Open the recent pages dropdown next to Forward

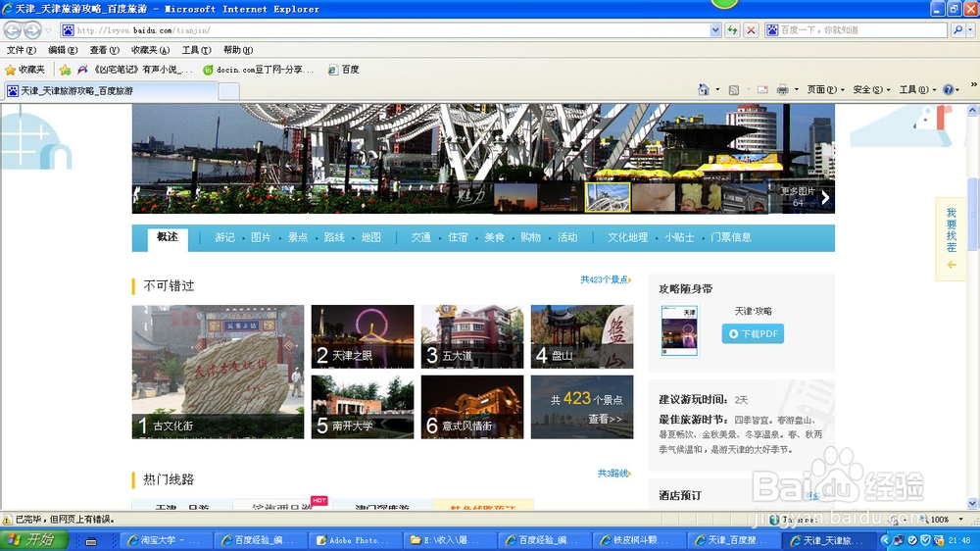point(48,30)
